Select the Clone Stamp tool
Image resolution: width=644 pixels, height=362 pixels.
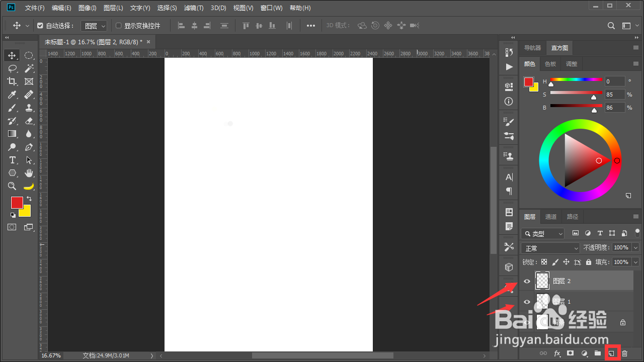pyautogui.click(x=29, y=108)
